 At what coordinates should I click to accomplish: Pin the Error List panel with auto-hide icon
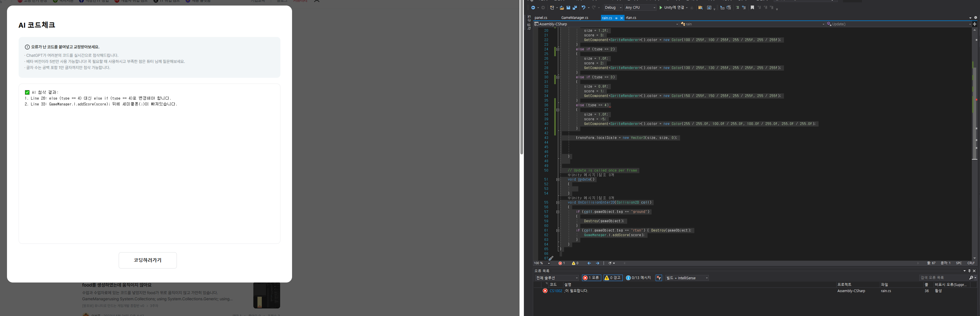969,271
